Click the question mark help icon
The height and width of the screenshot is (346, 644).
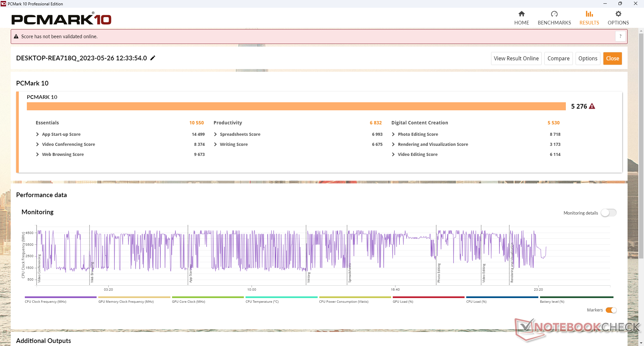pos(620,36)
